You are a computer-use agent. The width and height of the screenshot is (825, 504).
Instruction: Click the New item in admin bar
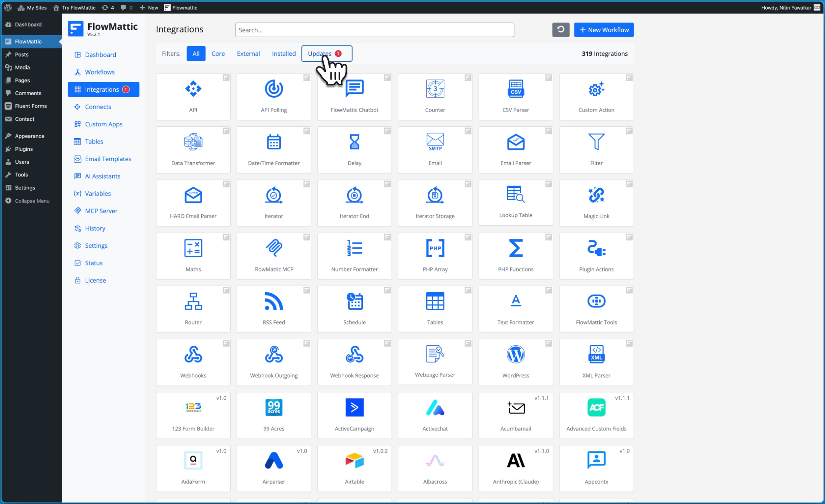click(149, 8)
